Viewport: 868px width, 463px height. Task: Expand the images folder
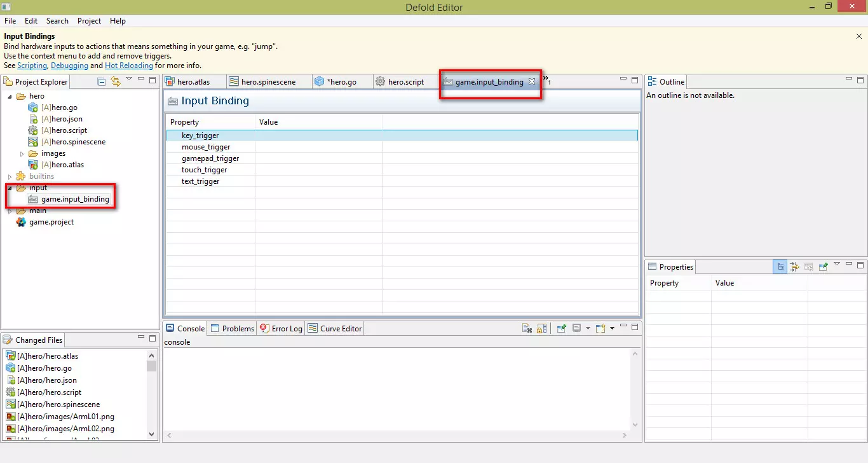tap(22, 154)
